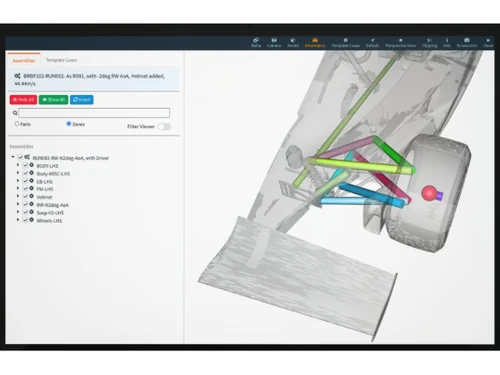Select the 'BODY-LHS' tree label
The width and height of the screenshot is (500, 375).
(47, 166)
